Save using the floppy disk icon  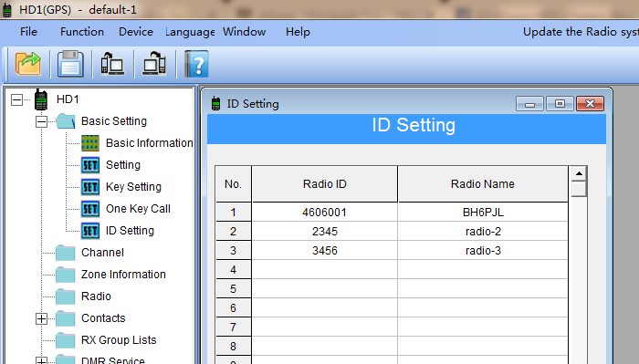pyautogui.click(x=70, y=64)
